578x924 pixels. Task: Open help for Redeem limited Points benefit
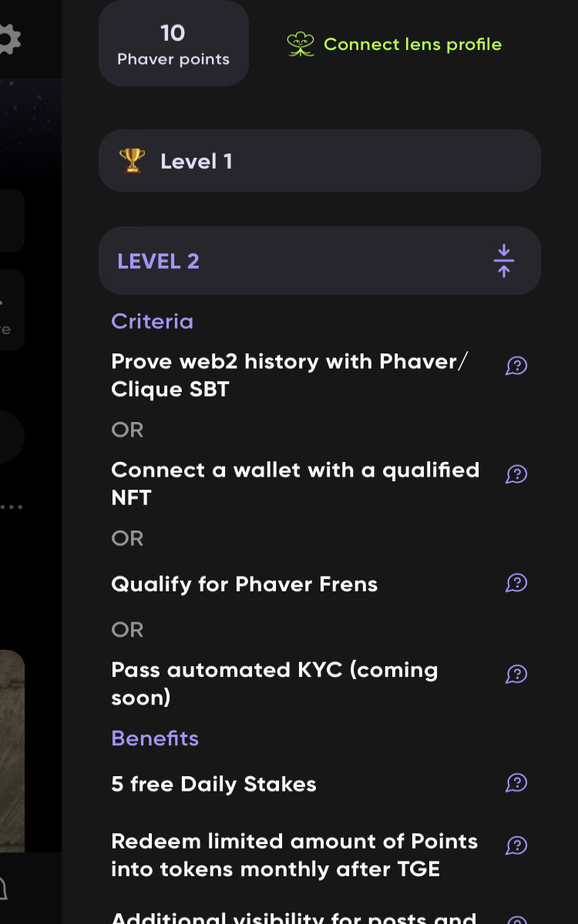pyautogui.click(x=516, y=845)
